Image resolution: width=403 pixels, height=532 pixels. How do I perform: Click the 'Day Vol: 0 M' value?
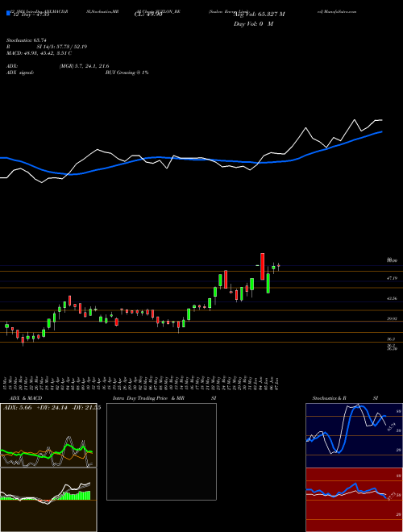click(x=253, y=24)
